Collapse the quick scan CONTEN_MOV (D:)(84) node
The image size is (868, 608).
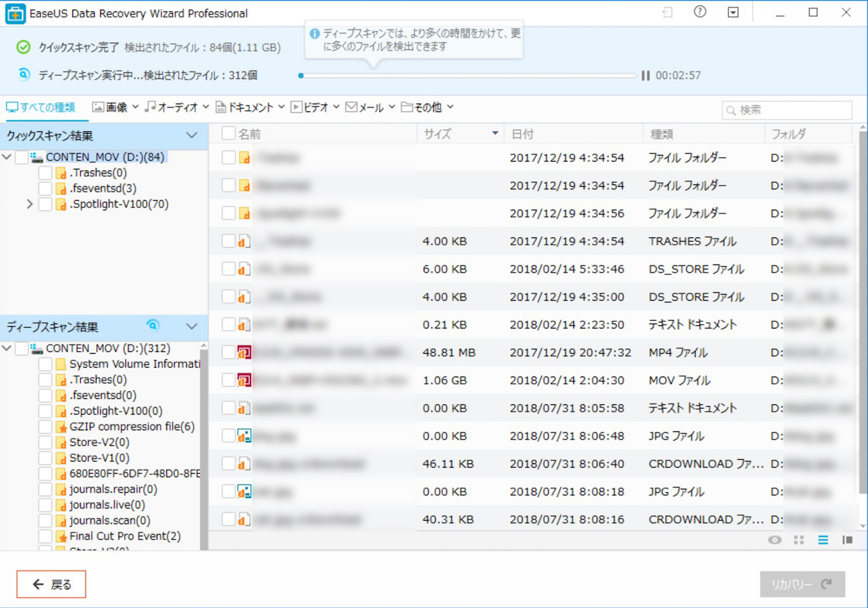coord(7,157)
